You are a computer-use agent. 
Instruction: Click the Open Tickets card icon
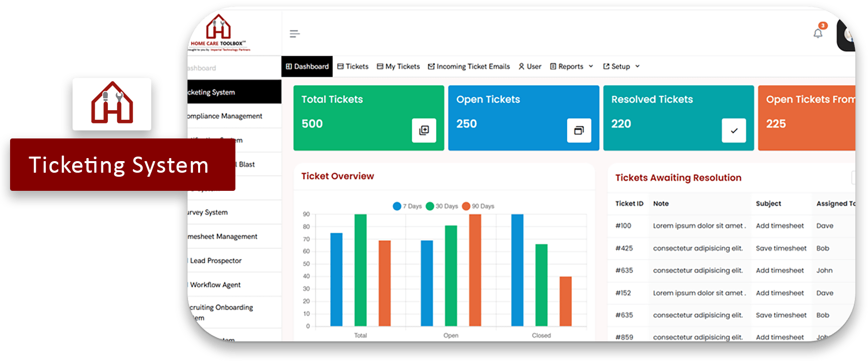579,130
